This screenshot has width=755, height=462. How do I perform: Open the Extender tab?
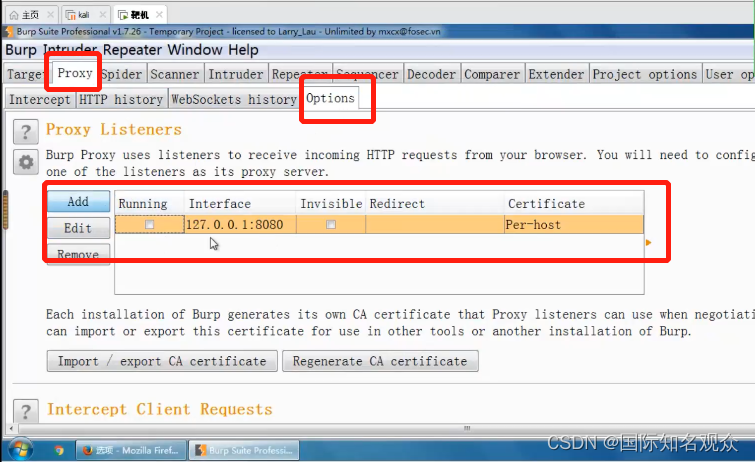tap(556, 74)
